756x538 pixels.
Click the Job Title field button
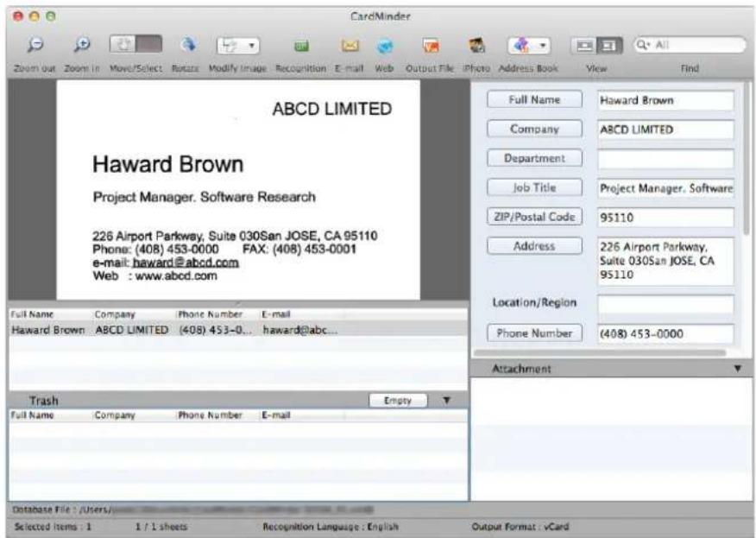[x=534, y=187]
